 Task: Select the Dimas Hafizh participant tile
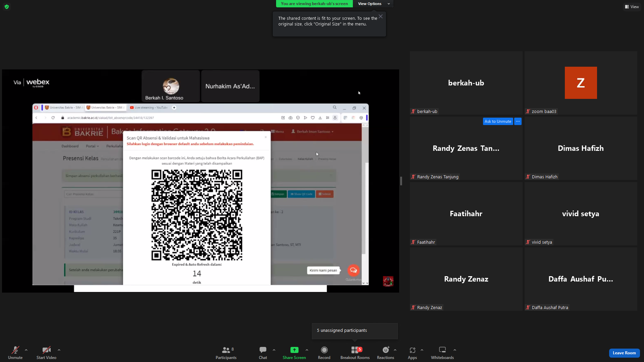(581, 148)
